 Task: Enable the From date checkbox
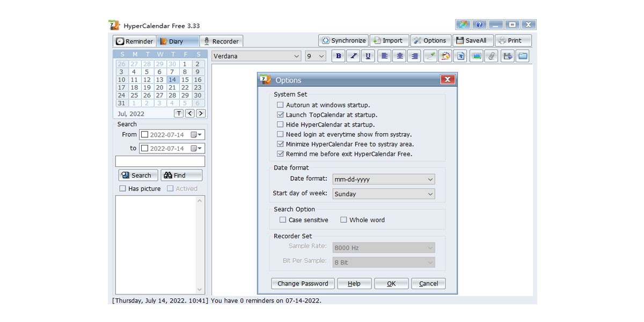[144, 135]
